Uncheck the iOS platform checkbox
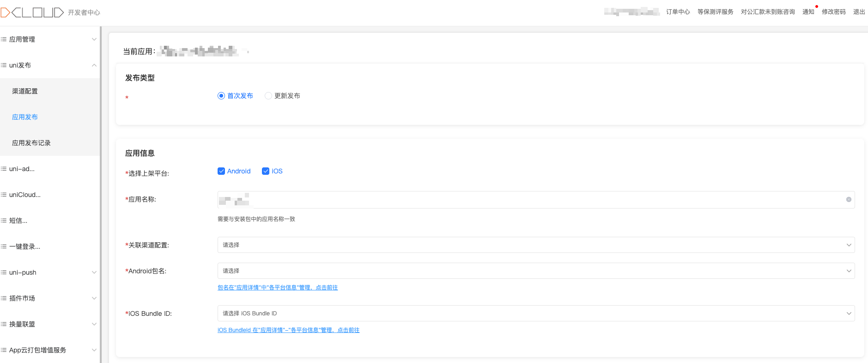The image size is (868, 363). (x=266, y=171)
